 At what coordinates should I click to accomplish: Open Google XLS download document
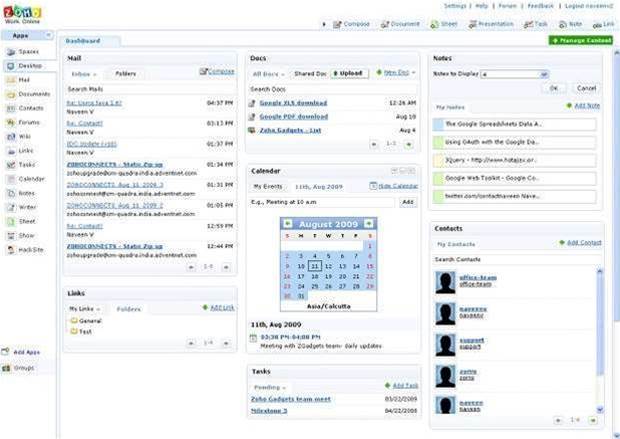(x=293, y=103)
